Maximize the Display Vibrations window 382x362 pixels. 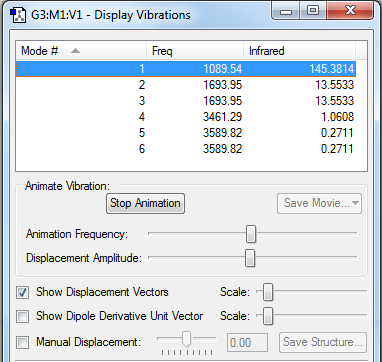[x=312, y=11]
